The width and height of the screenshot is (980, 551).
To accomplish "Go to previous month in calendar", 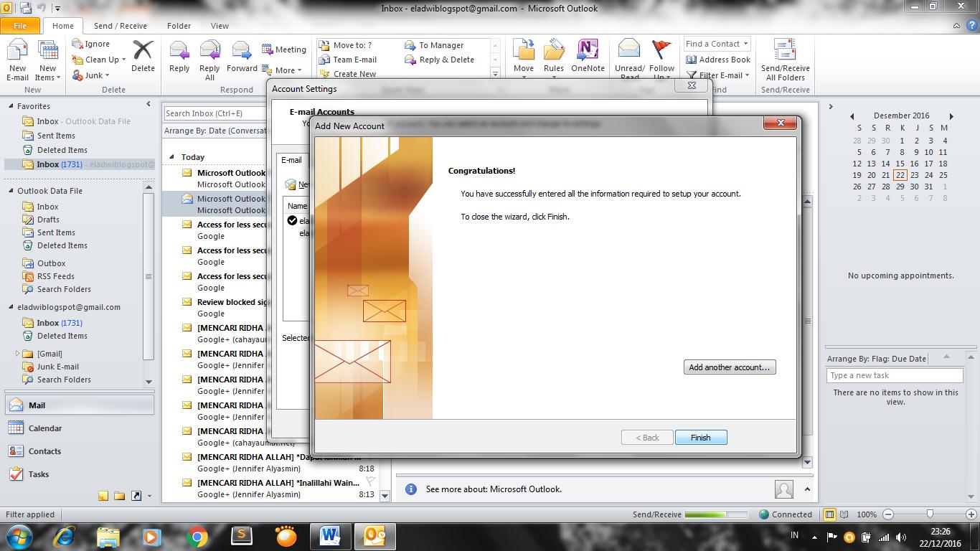I will [x=852, y=116].
